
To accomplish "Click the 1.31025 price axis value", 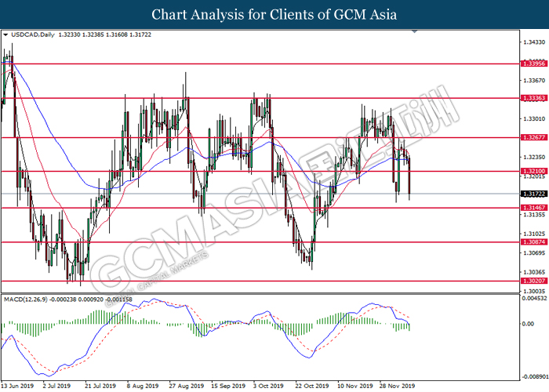I will 534,234.
